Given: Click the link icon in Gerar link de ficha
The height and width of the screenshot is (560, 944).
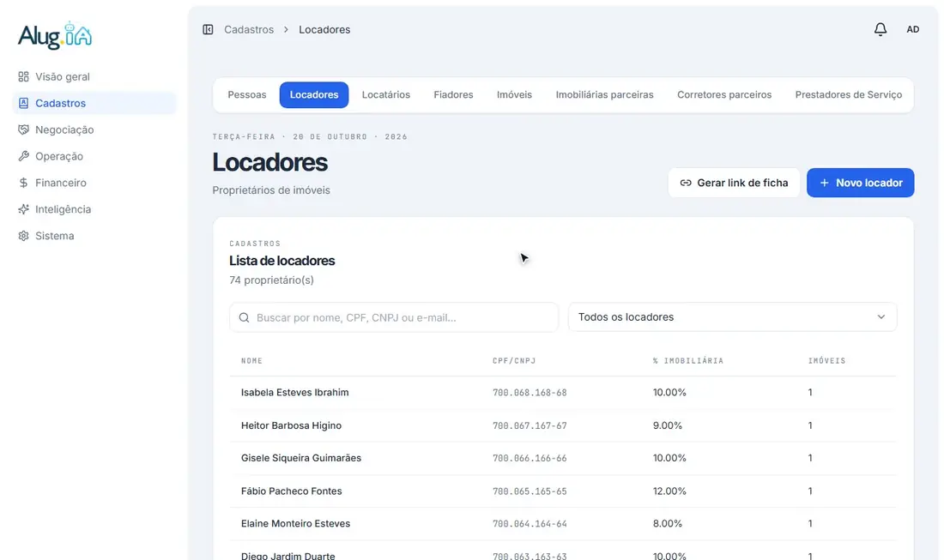Looking at the screenshot, I should click(x=686, y=183).
